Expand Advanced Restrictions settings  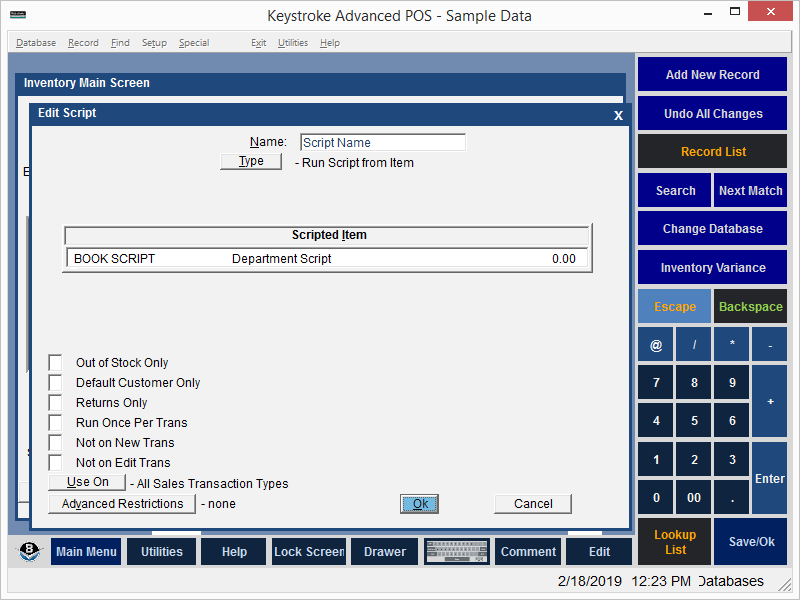tap(122, 503)
